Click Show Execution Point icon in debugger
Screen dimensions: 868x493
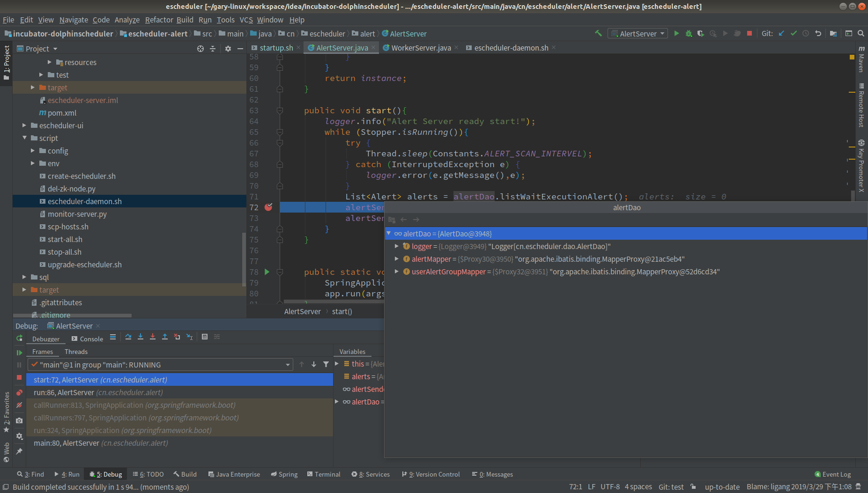[113, 337]
